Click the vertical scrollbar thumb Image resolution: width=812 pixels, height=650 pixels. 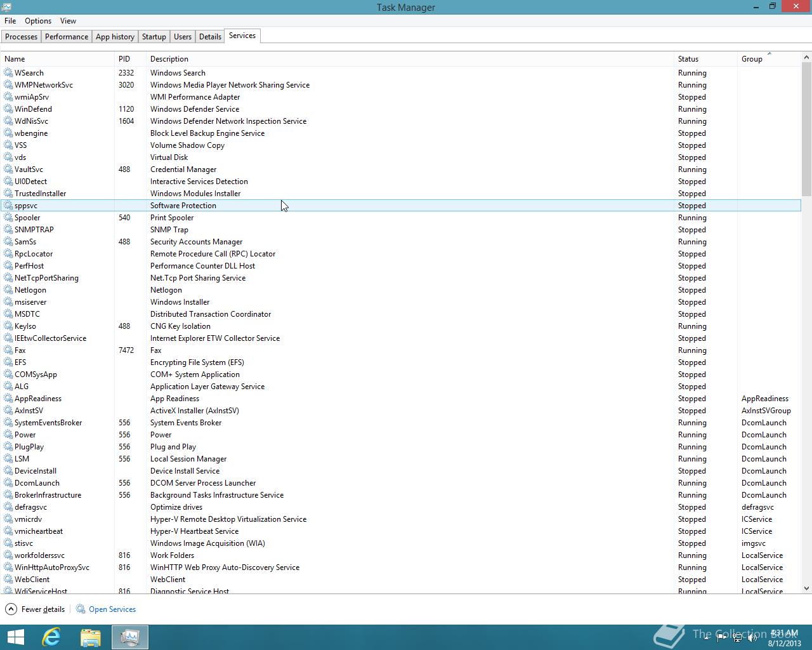807,129
